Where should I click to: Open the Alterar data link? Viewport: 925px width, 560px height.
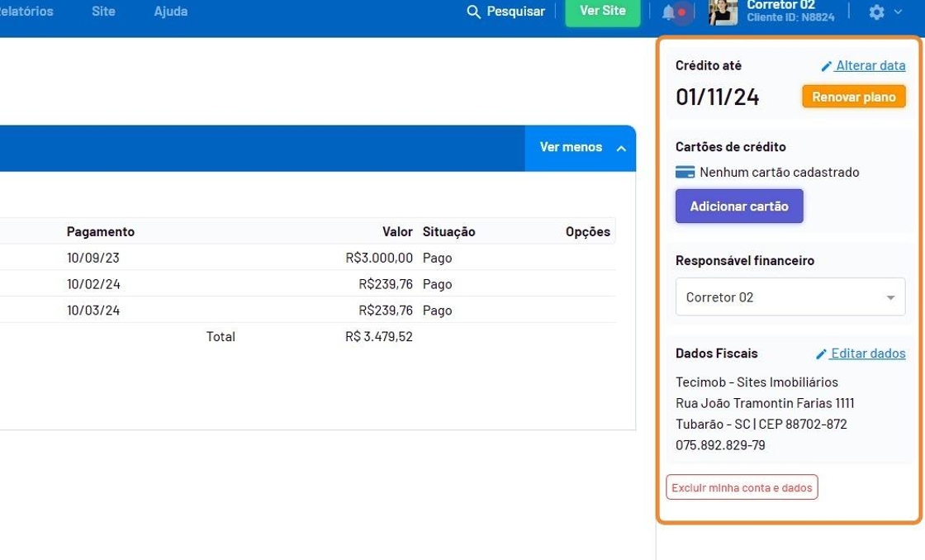[x=870, y=66]
